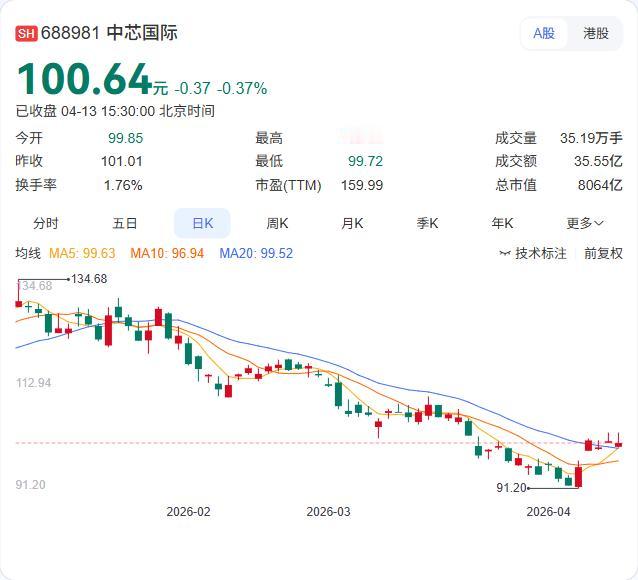The height and width of the screenshot is (580, 638).
Task: Click the 2026-04 date axis label
Action: coord(548,512)
